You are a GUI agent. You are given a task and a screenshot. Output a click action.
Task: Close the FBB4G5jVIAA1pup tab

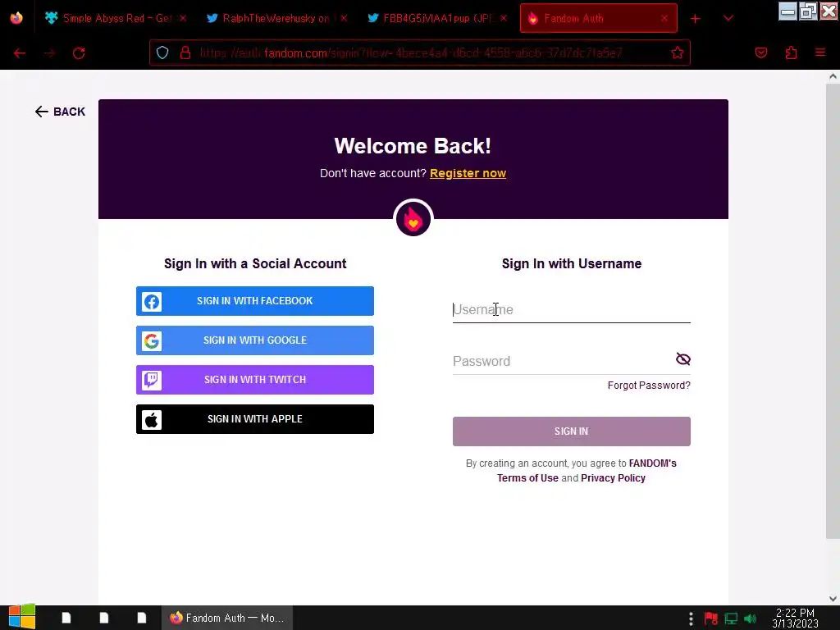point(504,18)
